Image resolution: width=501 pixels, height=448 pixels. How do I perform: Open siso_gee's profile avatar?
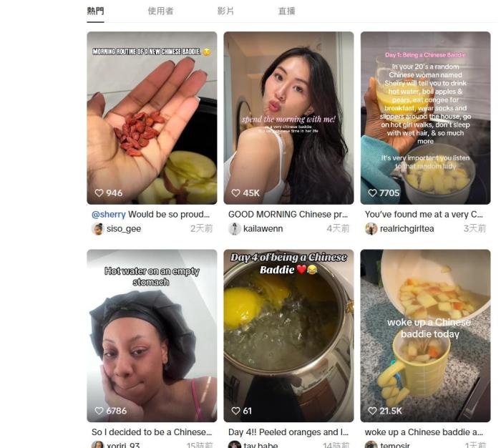(97, 229)
